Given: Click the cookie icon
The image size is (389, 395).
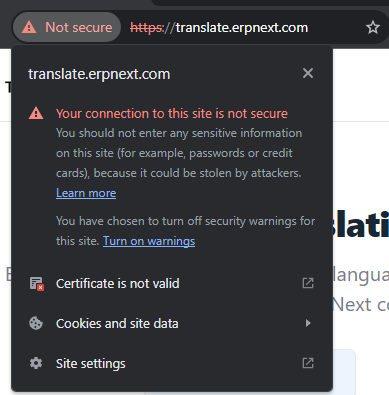Looking at the screenshot, I should point(36,323).
